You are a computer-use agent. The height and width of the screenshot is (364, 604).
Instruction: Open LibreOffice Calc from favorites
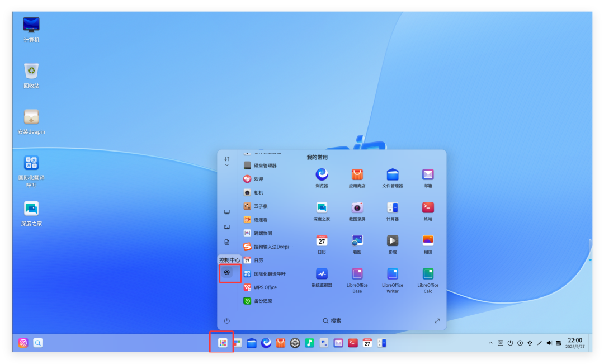pyautogui.click(x=428, y=280)
